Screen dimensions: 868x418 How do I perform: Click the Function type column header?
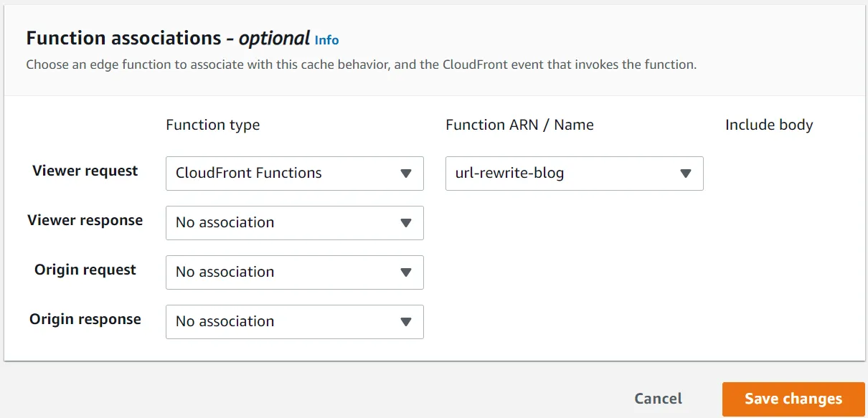pyautogui.click(x=212, y=125)
